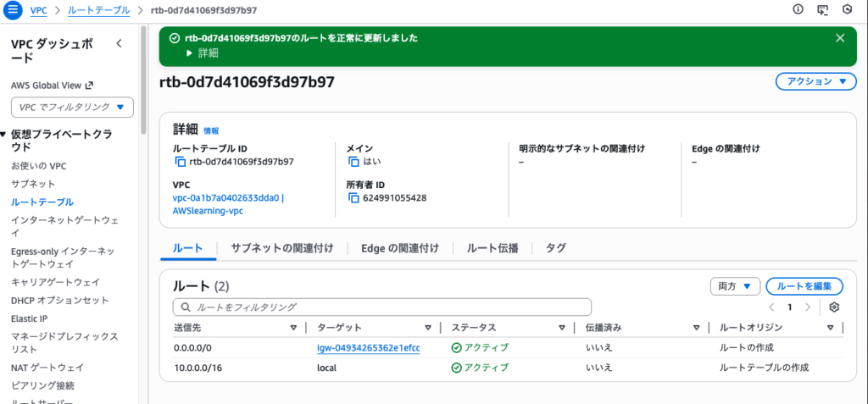The image size is (868, 404).
Task: Switch to サブネットの関連付け tab
Action: tap(282, 248)
